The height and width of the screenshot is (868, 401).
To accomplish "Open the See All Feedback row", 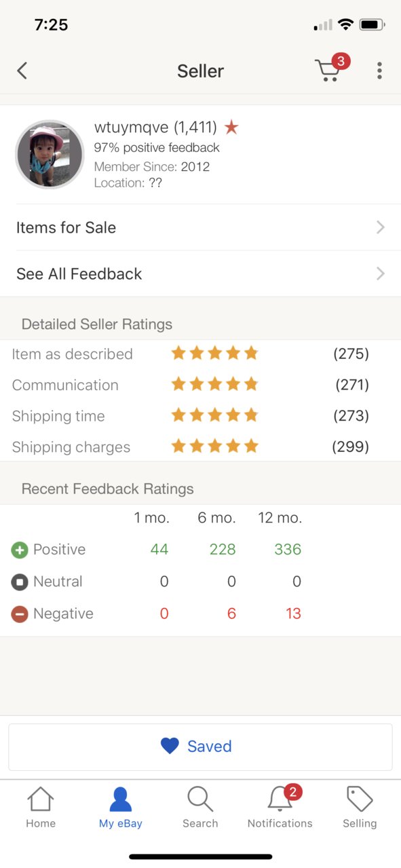I will (200, 273).
